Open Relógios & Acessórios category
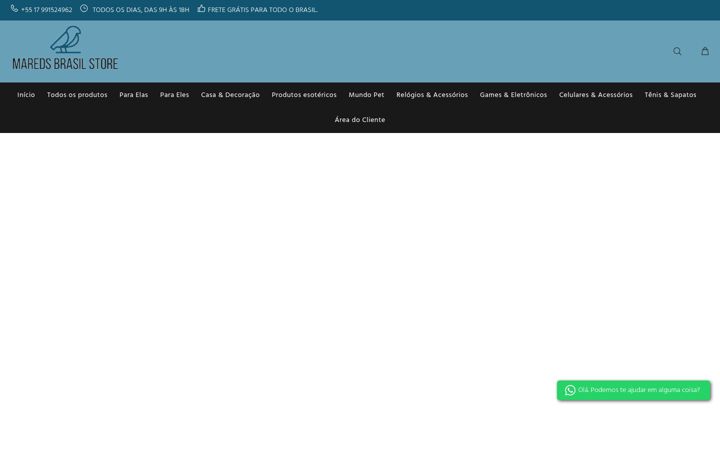Screen dimensions: 720x450 tap(432, 95)
